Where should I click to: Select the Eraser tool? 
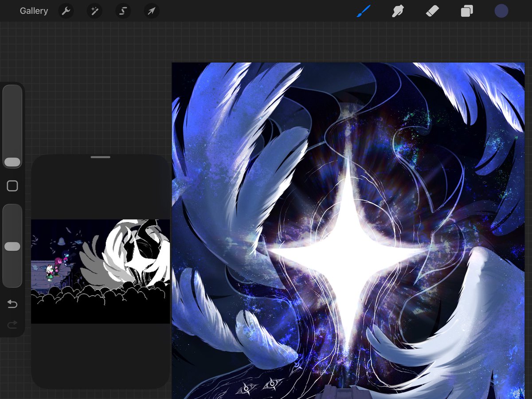coord(432,11)
